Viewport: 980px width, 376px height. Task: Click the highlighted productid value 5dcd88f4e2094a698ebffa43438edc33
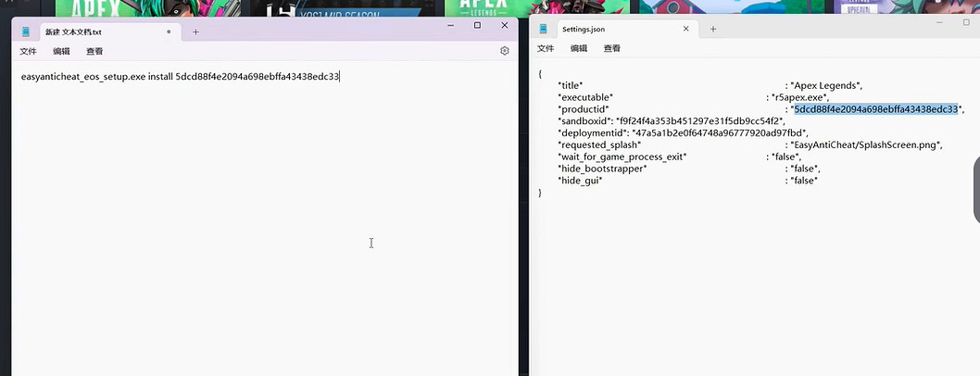[x=875, y=109]
